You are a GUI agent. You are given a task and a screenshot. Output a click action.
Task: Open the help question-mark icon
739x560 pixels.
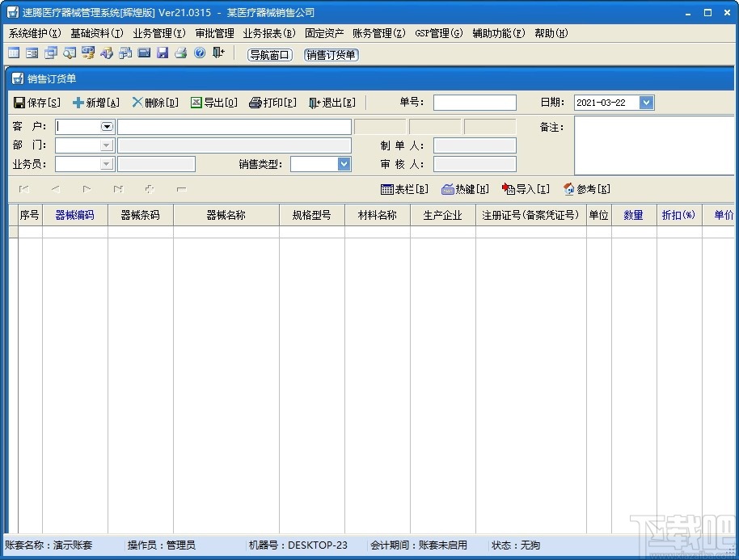(x=199, y=53)
